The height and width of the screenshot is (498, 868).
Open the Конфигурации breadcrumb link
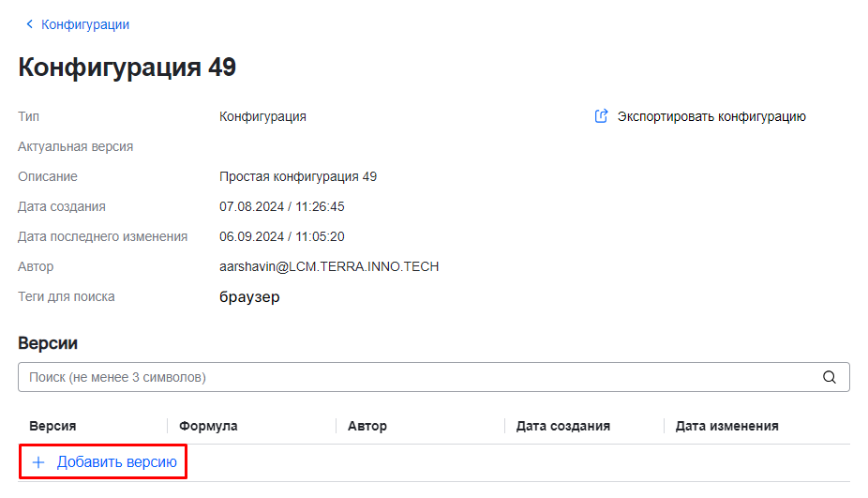tap(85, 24)
